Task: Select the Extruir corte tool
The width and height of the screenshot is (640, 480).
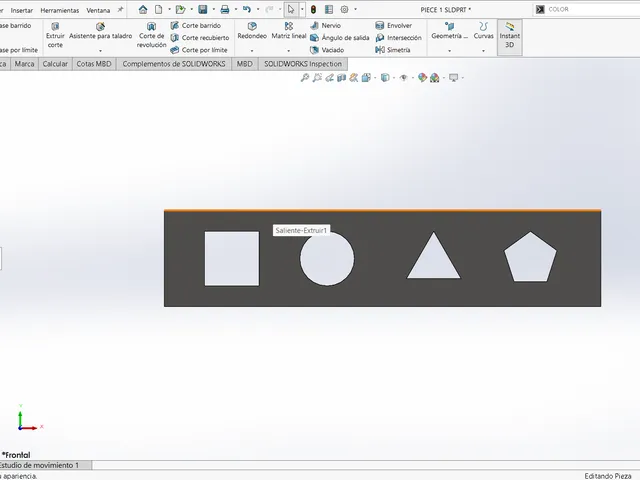Action: coord(55,36)
